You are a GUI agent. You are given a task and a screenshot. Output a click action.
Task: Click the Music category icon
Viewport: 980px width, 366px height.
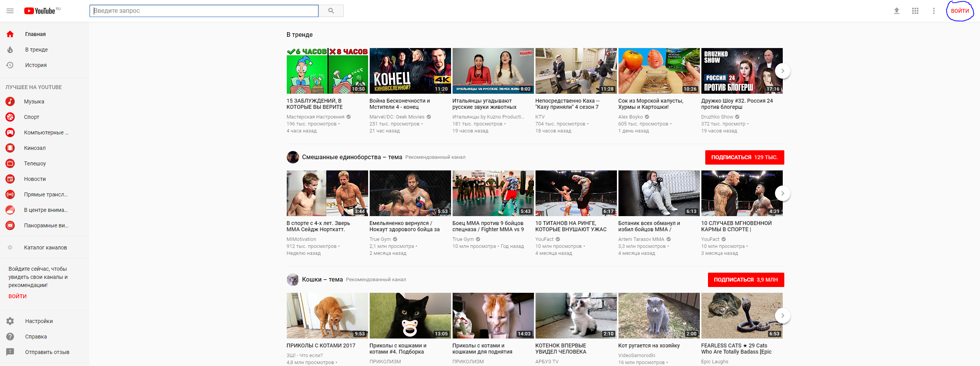pyautogui.click(x=10, y=101)
